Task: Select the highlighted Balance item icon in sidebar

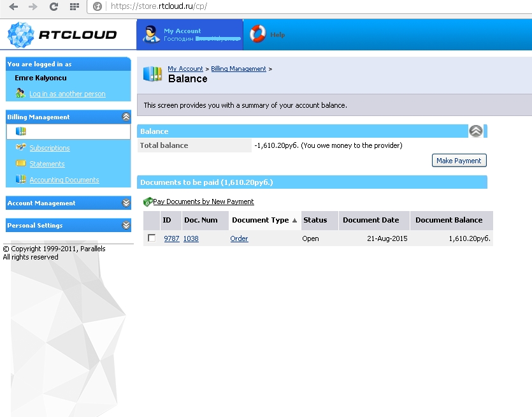Action: point(21,131)
